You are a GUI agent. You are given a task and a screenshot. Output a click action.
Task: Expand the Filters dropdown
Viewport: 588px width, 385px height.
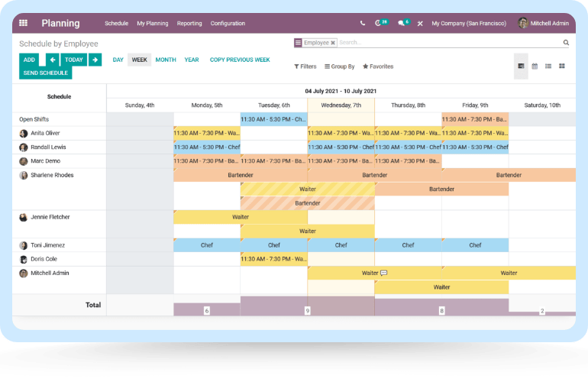point(305,66)
